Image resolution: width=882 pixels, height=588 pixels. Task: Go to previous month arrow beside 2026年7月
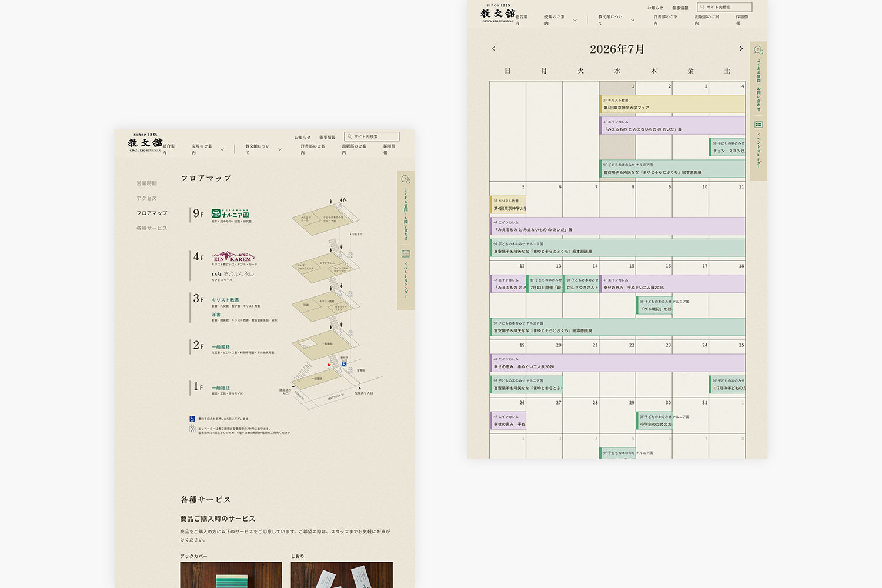(494, 49)
